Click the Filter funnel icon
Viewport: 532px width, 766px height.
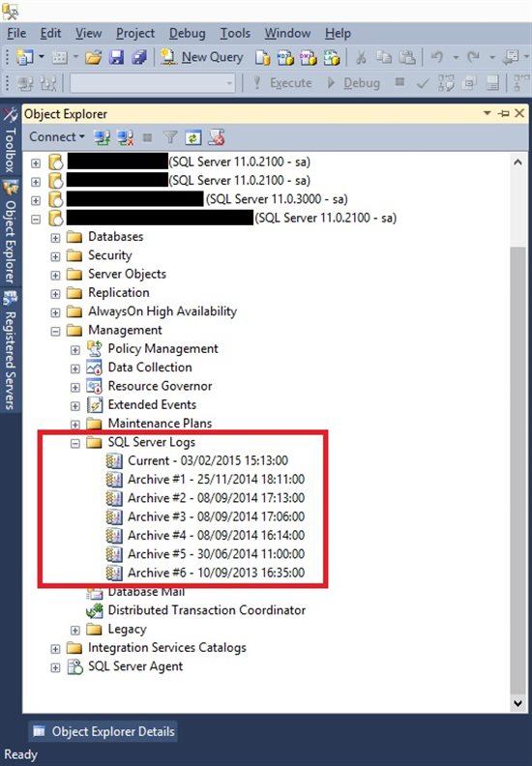(x=170, y=137)
